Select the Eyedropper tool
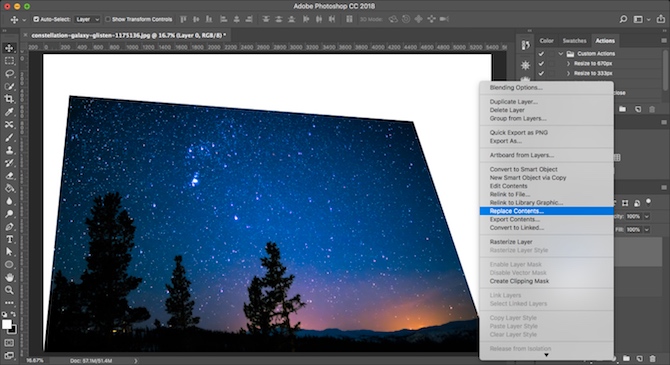This screenshot has height=365, width=670. point(9,112)
